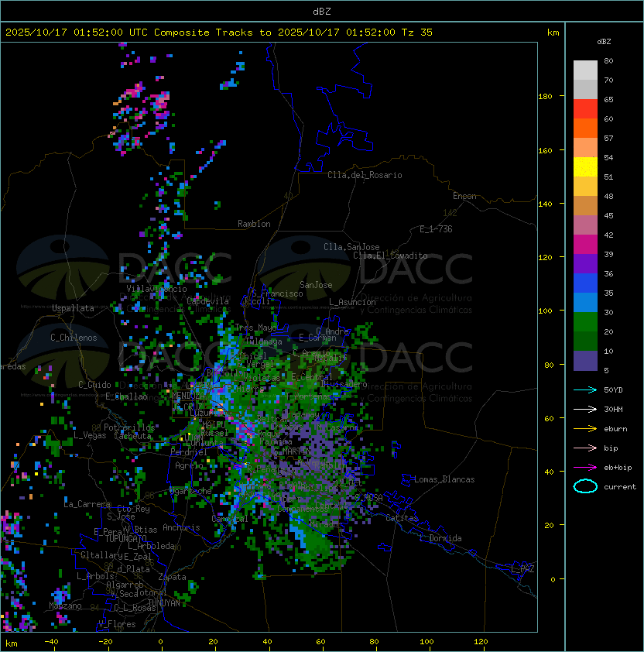Pick the dark orange 57-60 dBZ swatch

585,129
